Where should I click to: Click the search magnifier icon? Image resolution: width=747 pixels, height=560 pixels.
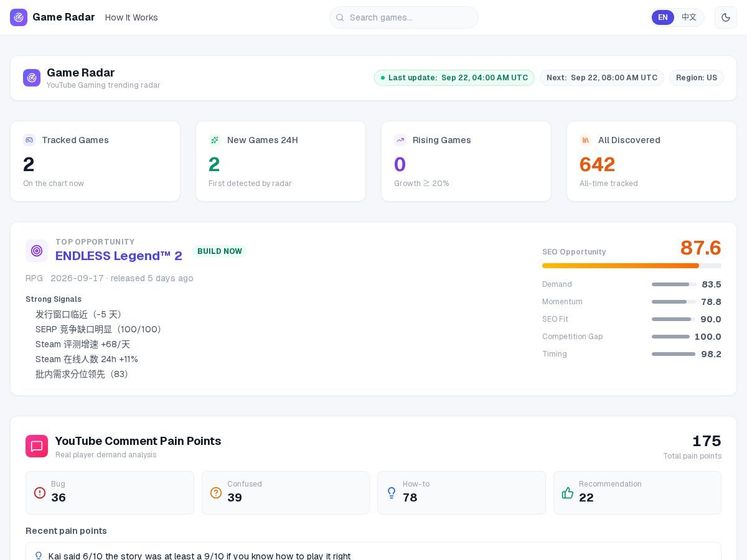[x=340, y=17]
